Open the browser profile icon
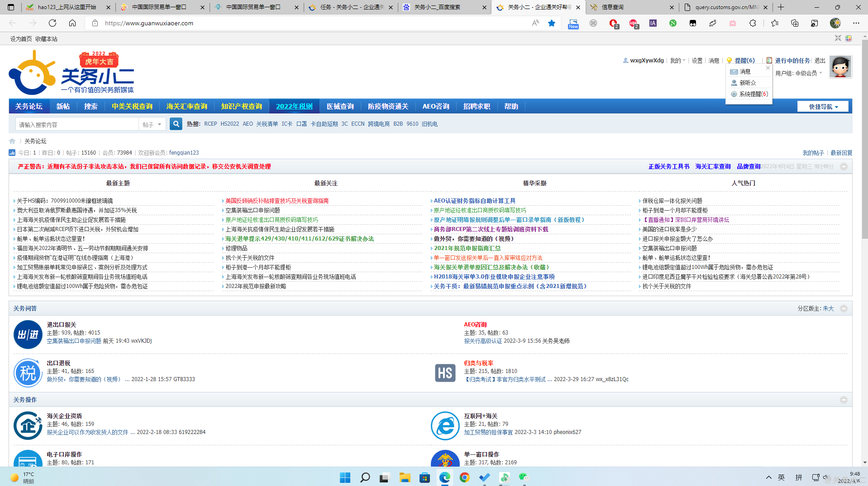This screenshot has height=486, width=868. (835, 23)
